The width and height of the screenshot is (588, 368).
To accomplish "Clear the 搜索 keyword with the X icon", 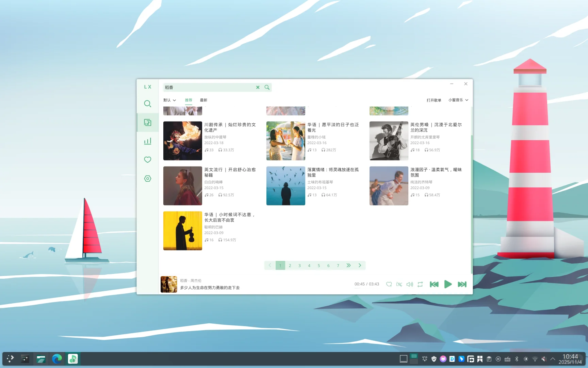I will (x=258, y=87).
